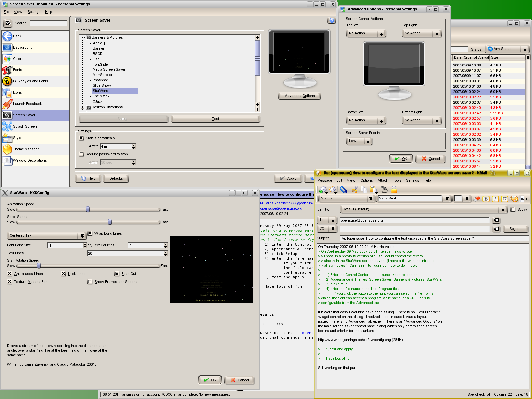Click the sign message pen icon
This screenshot has height=399, width=532.
pyautogui.click(x=384, y=190)
